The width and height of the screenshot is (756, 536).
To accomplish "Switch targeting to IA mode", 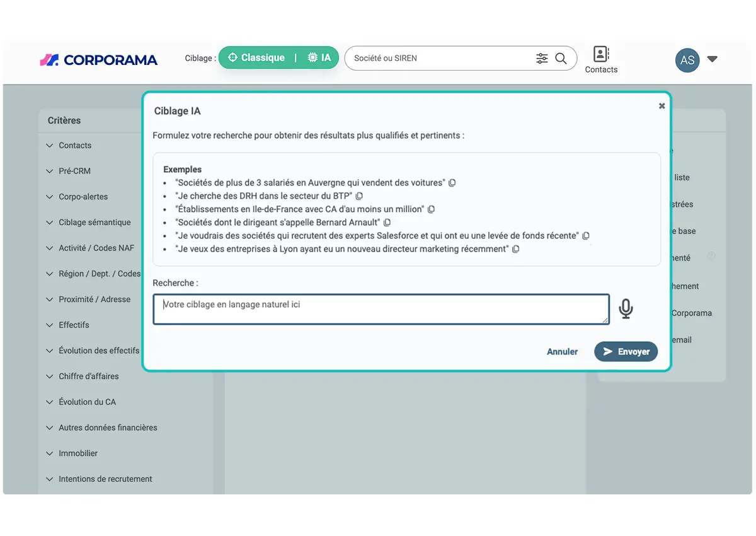I will [319, 57].
